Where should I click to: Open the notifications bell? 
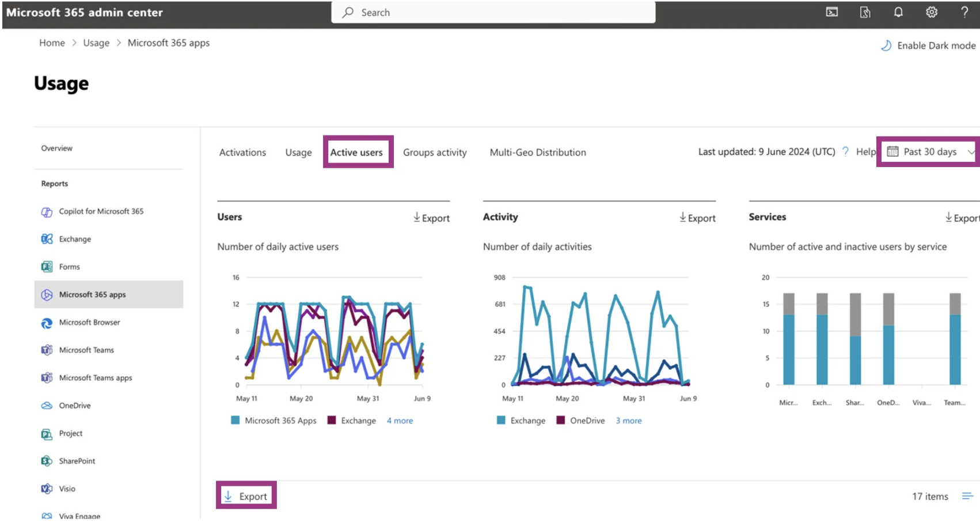tap(898, 12)
